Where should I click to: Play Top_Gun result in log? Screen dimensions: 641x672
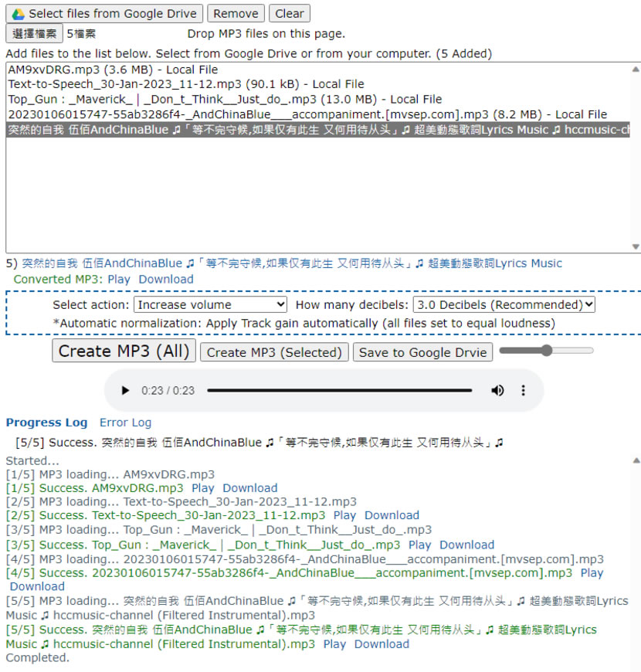(x=419, y=545)
